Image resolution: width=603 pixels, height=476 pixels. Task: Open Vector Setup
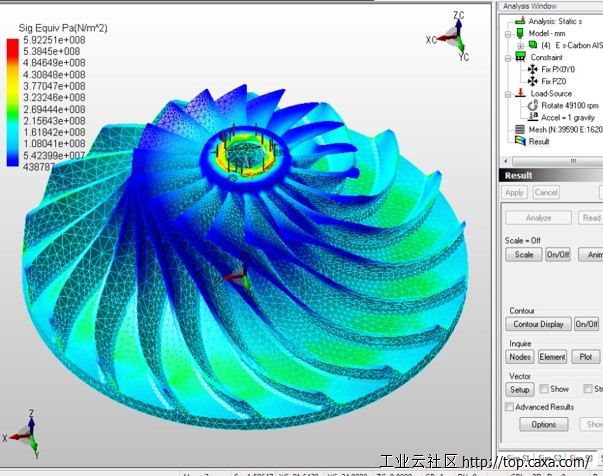click(520, 389)
